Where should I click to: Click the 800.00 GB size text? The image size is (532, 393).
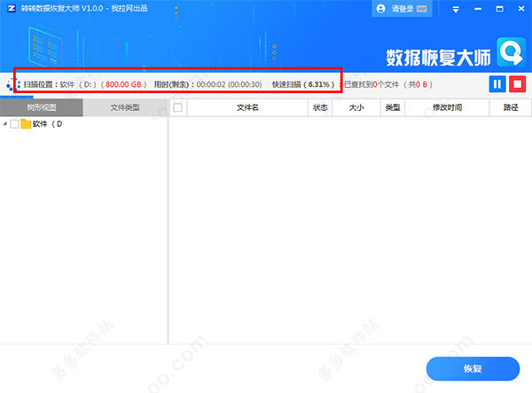pyautogui.click(x=123, y=84)
